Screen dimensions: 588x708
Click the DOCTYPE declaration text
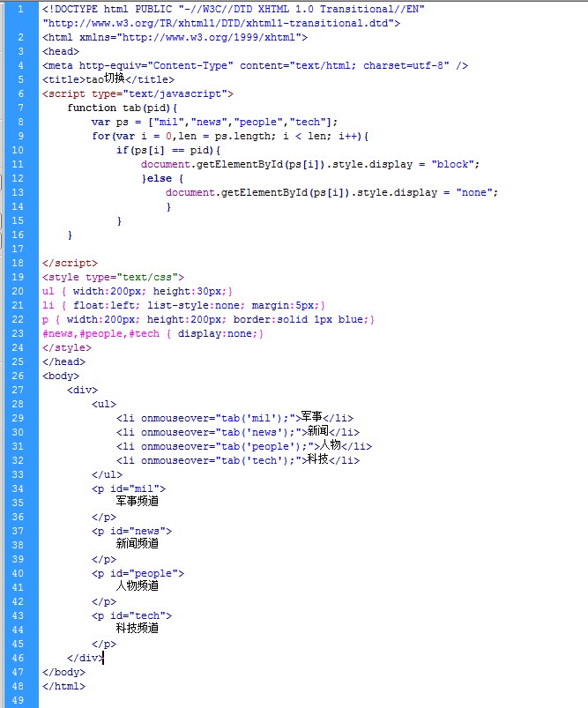click(x=234, y=9)
